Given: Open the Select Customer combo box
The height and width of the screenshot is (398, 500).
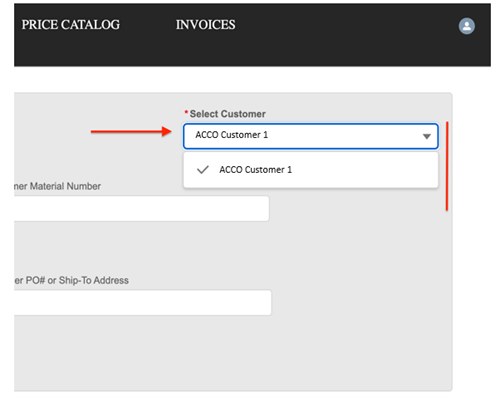Looking at the screenshot, I should point(310,136).
